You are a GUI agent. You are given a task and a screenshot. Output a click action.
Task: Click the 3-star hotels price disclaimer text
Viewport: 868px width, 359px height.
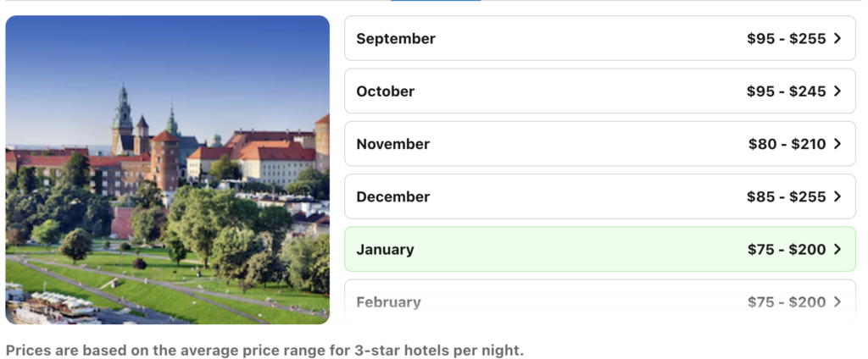pyautogui.click(x=264, y=350)
